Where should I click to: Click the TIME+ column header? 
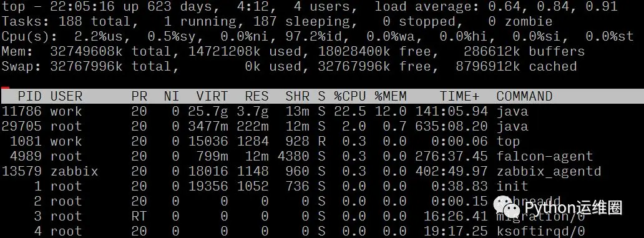(459, 96)
